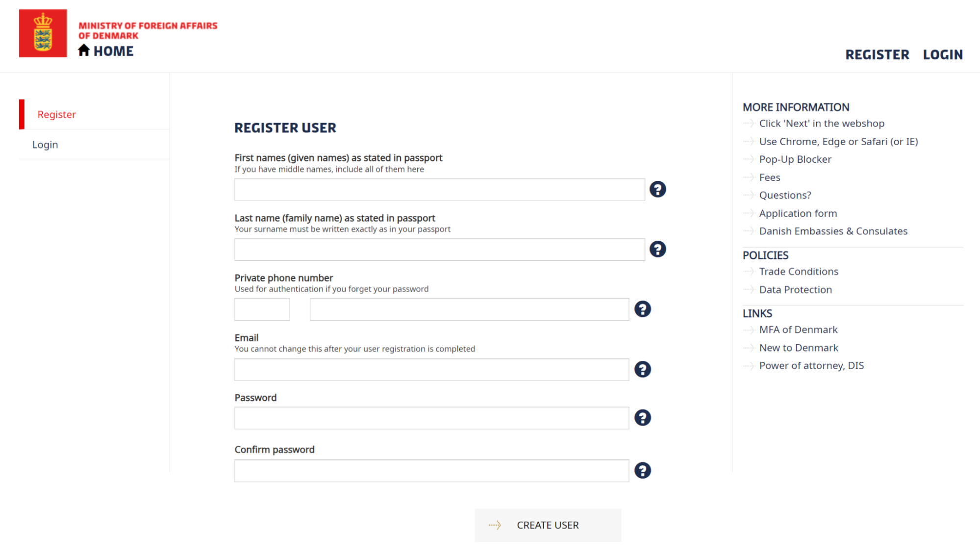Expand the Click 'Next' in the webshop item

(x=822, y=124)
